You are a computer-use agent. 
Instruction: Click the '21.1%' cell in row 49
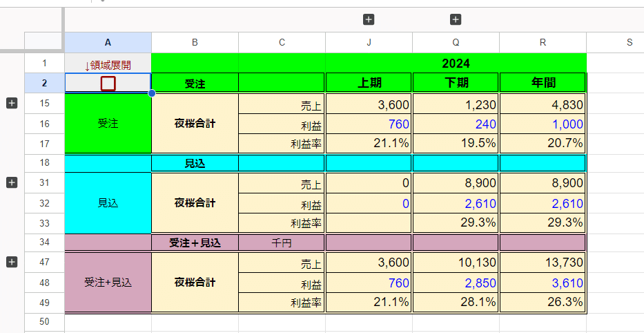(369, 302)
